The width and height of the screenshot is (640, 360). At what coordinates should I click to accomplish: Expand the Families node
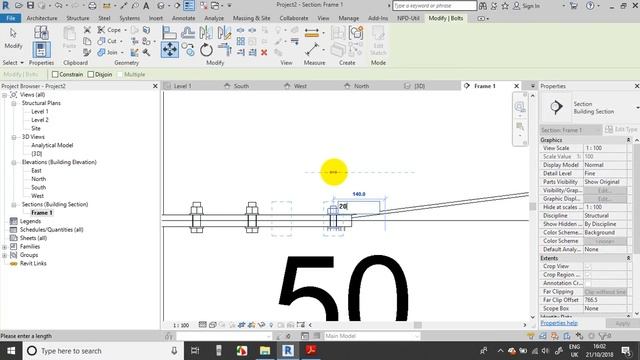pyautogui.click(x=4, y=247)
